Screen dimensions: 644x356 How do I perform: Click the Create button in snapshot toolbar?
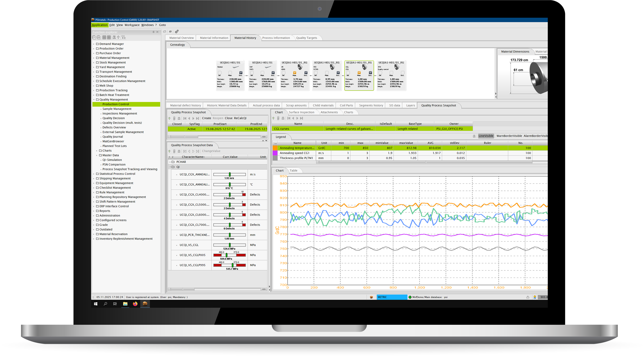[206, 118]
